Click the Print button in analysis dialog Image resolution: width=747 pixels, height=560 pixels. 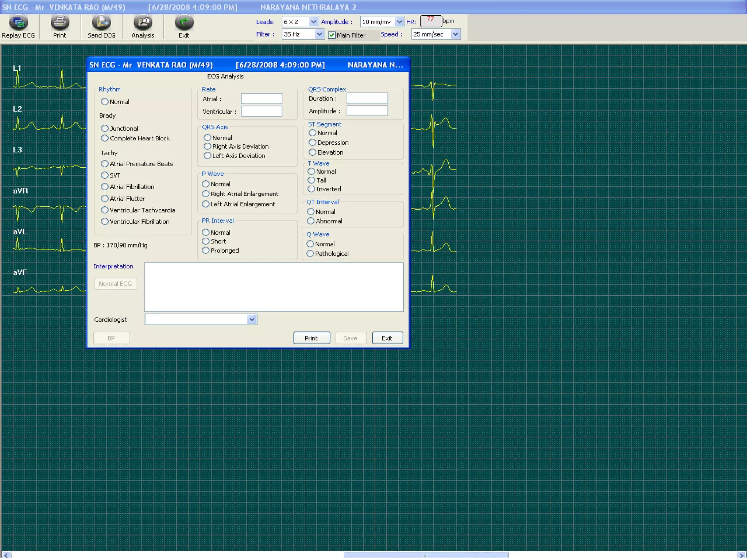pos(311,338)
